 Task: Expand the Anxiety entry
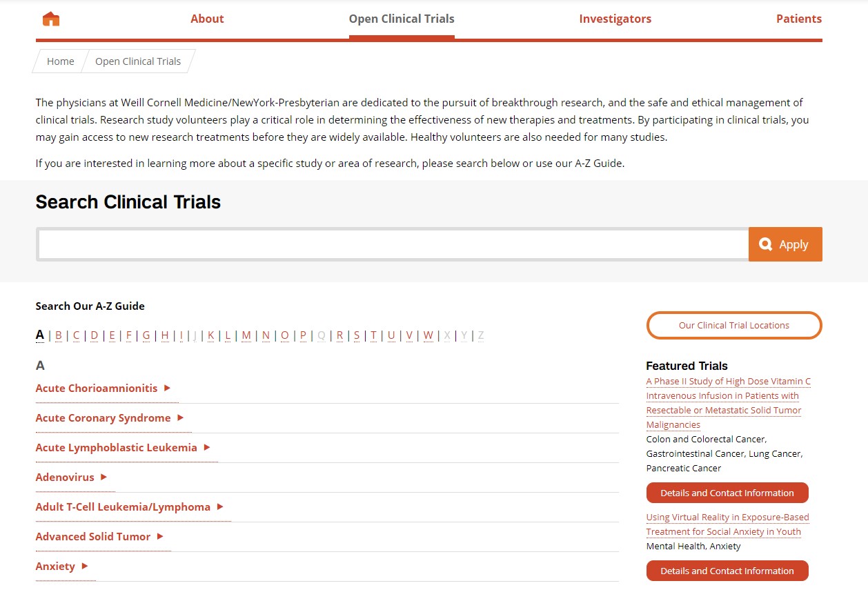(62, 567)
